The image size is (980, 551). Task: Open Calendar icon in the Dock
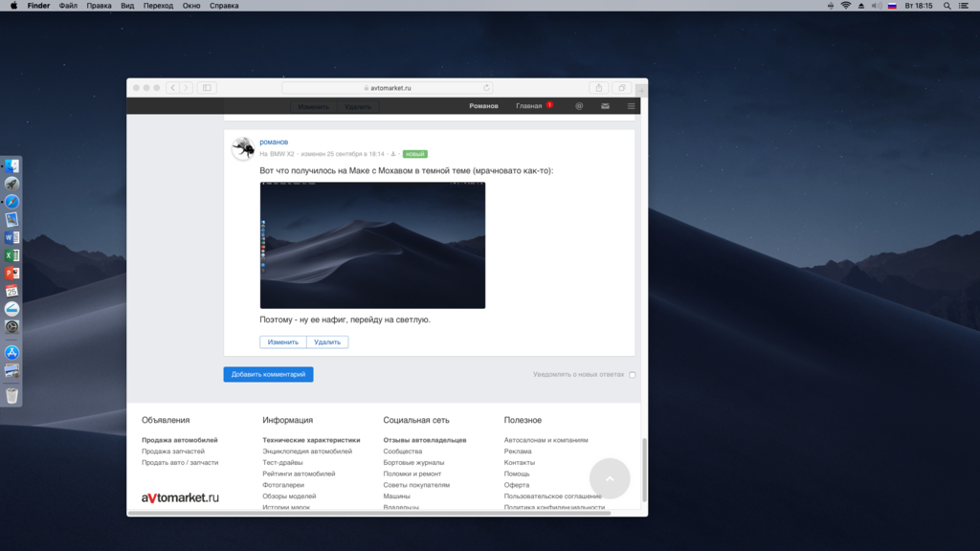11,291
